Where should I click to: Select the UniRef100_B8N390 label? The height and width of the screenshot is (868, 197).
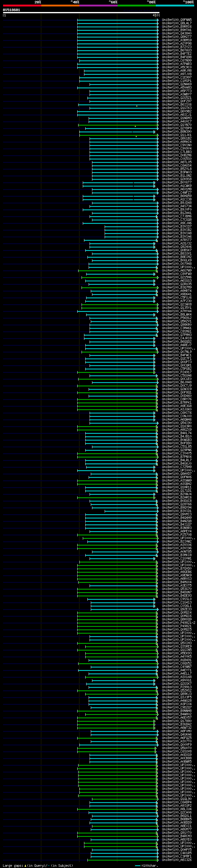tap(177, 132)
